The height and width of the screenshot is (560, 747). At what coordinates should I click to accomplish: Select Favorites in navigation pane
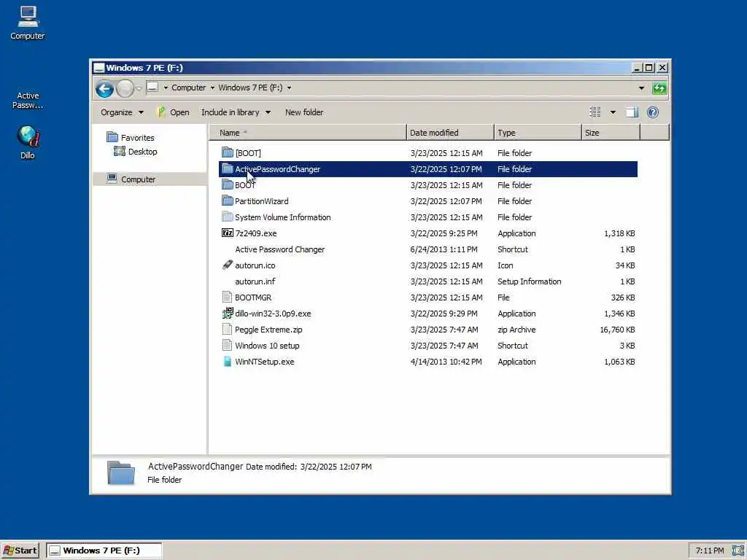(x=137, y=138)
